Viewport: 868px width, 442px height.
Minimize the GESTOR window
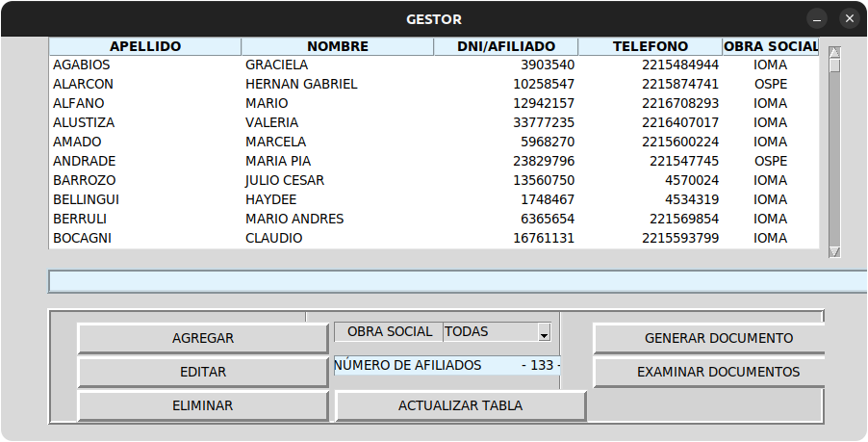coord(817,18)
